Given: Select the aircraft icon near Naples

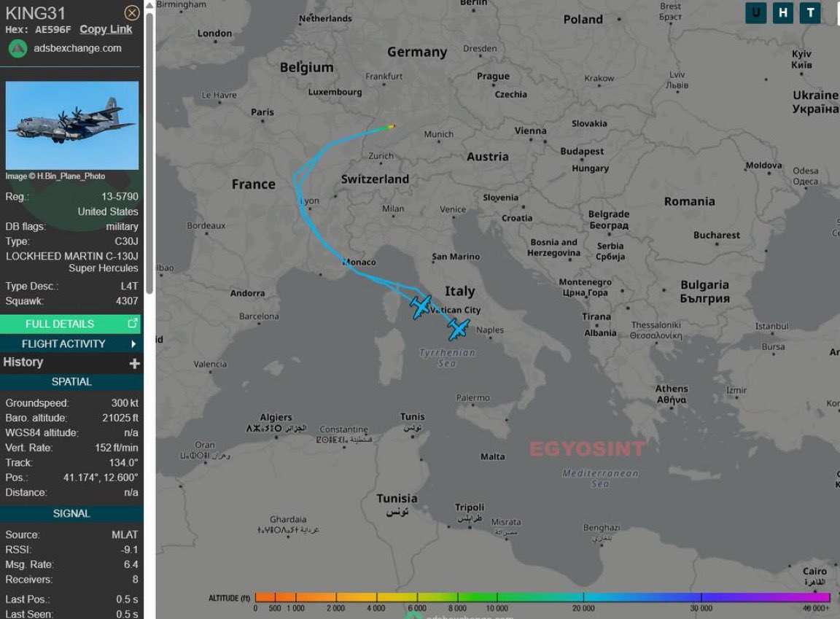Looking at the screenshot, I should coord(459,330).
